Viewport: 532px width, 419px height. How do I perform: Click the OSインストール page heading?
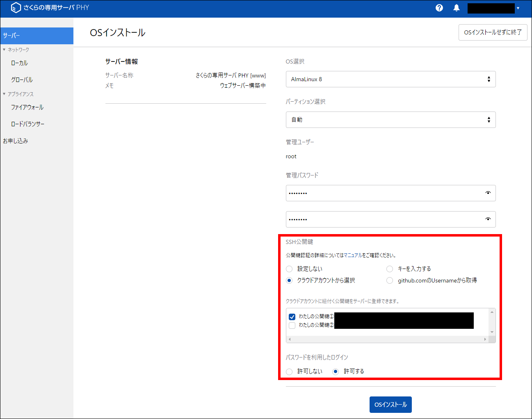click(x=118, y=33)
